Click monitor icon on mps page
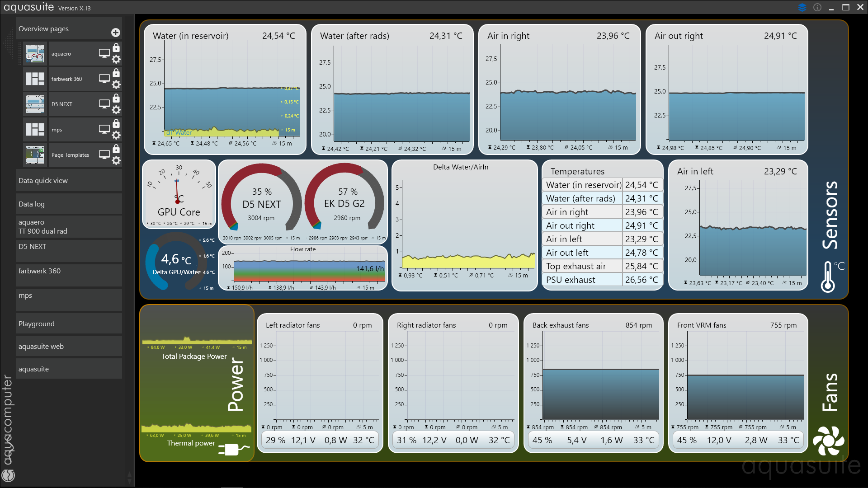 pos(104,129)
